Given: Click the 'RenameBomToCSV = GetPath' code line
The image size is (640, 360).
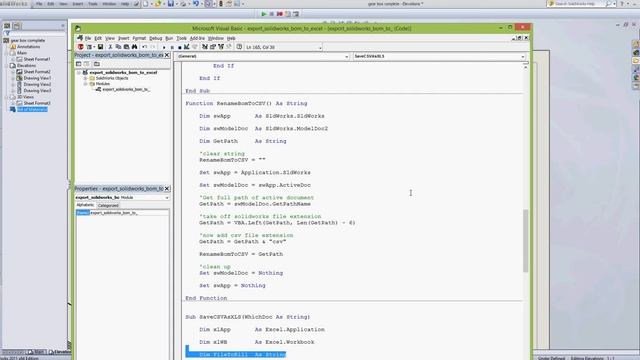Looking at the screenshot, I should click(x=241, y=254).
